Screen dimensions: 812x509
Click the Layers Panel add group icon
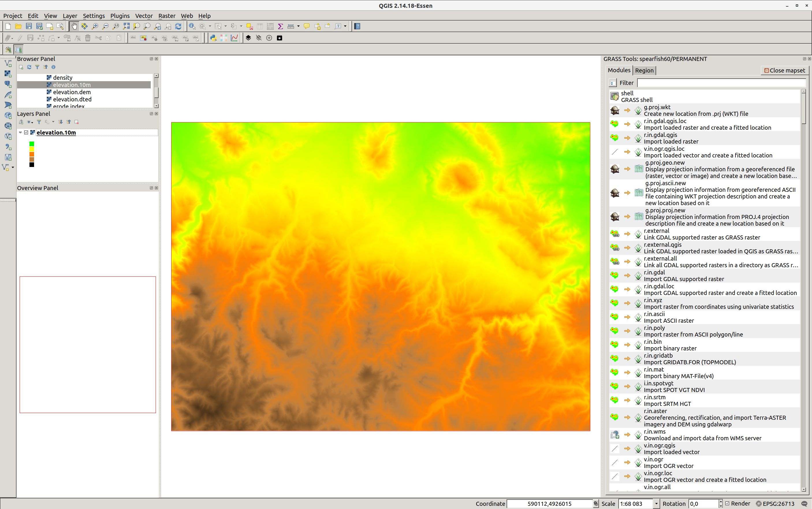pos(21,122)
